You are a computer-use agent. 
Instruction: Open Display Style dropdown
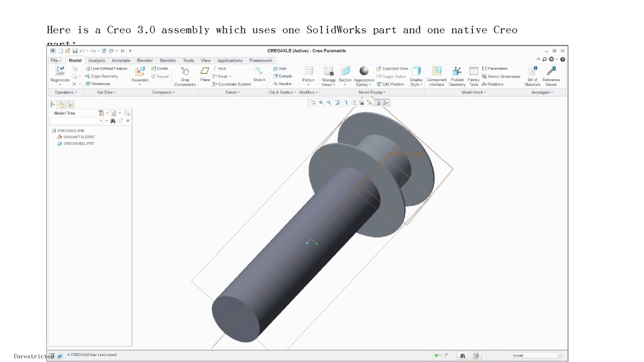416,76
